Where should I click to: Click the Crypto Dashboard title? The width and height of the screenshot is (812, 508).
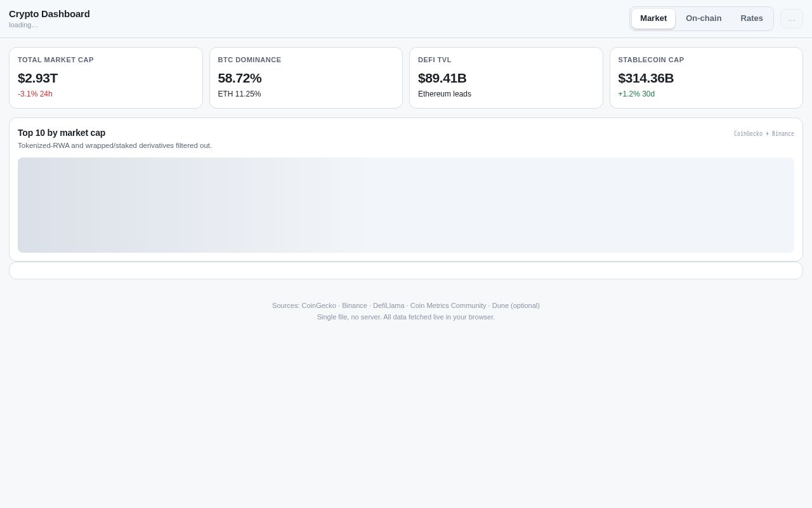point(49,14)
